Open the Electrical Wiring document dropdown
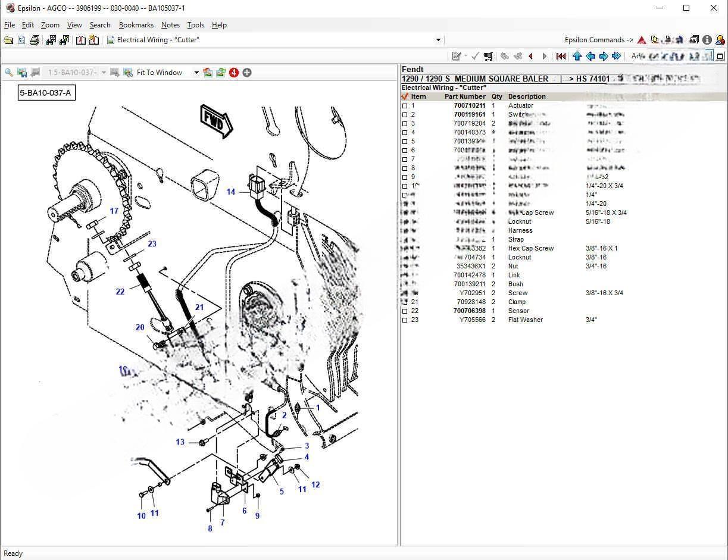This screenshot has height=560, width=728. [x=439, y=40]
